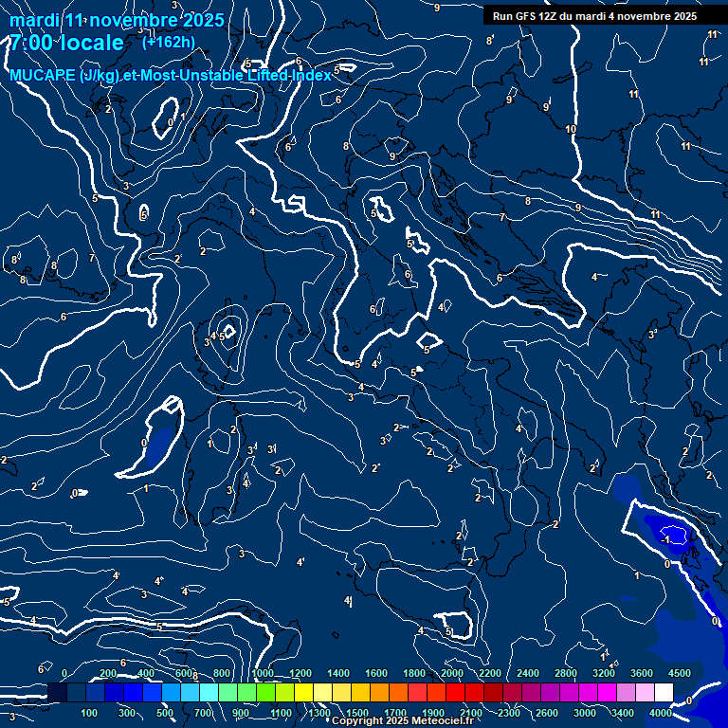
Task: Select the "7:00 locale" time label
Action: (x=66, y=43)
